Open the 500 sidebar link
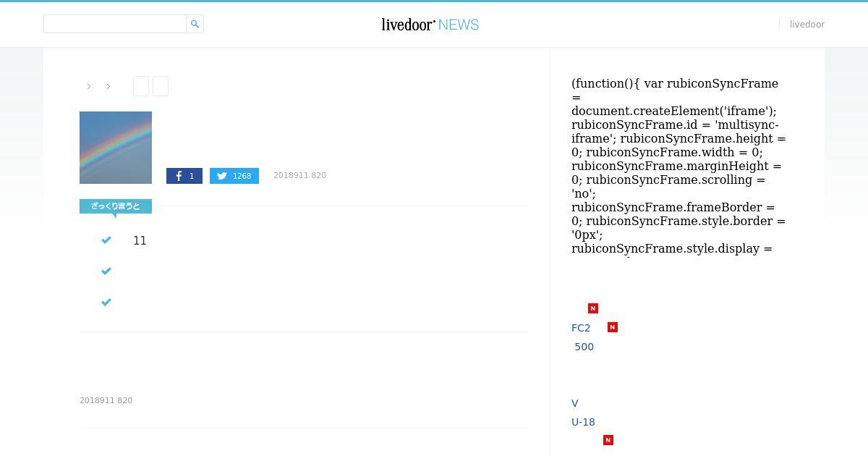The width and height of the screenshot is (868, 456). pos(584,347)
